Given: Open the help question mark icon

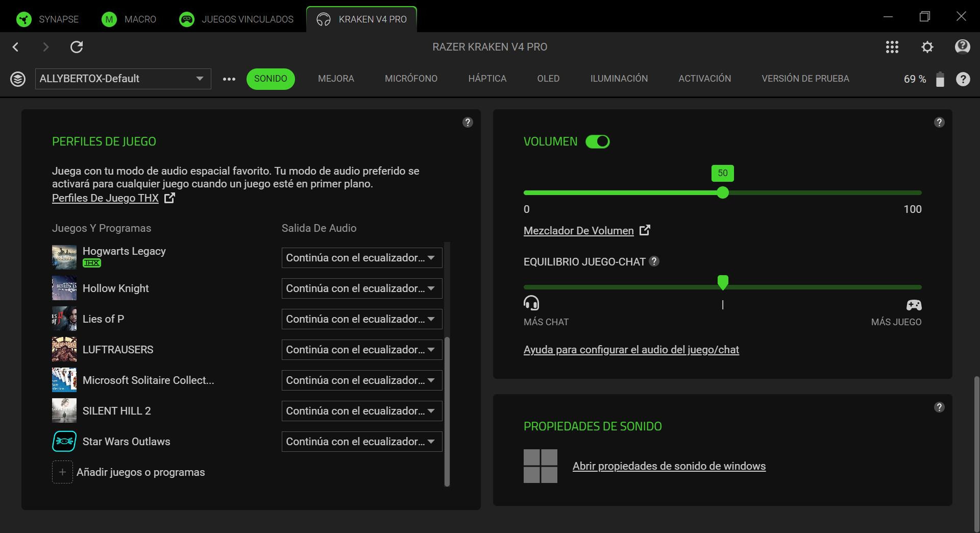Looking at the screenshot, I should point(963,79).
